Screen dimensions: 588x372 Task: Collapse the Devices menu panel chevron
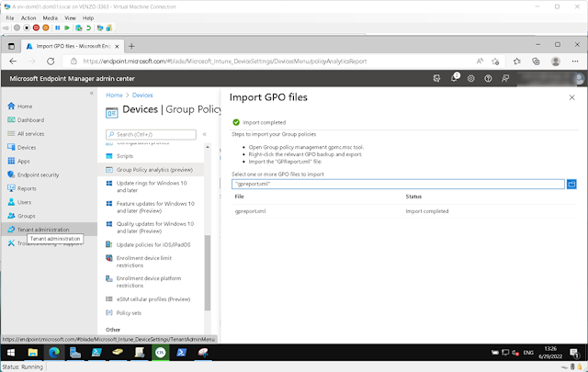204,134
